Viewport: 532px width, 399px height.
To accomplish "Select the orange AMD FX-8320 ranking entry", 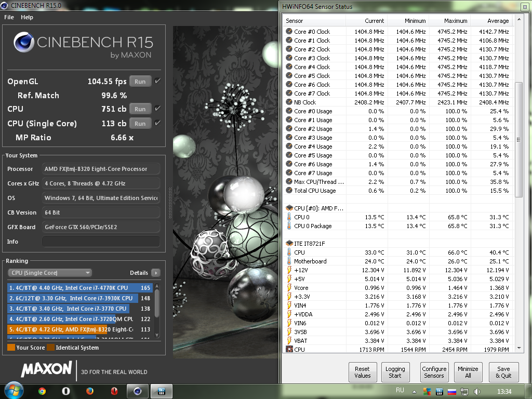I will point(79,329).
